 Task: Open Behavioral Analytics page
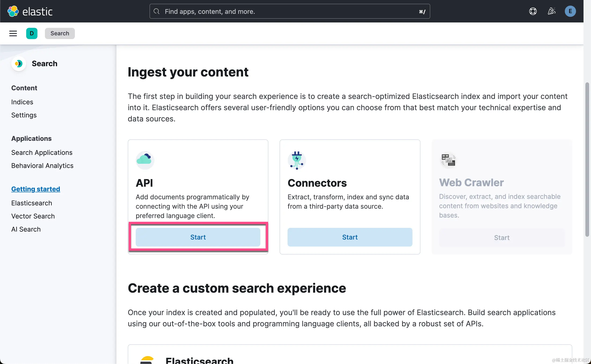pos(42,166)
